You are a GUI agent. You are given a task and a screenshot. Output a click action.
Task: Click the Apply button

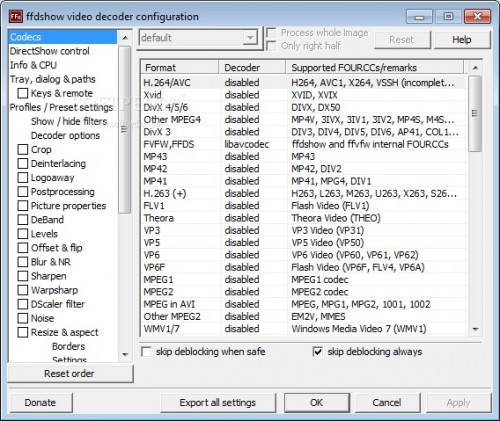(458, 403)
